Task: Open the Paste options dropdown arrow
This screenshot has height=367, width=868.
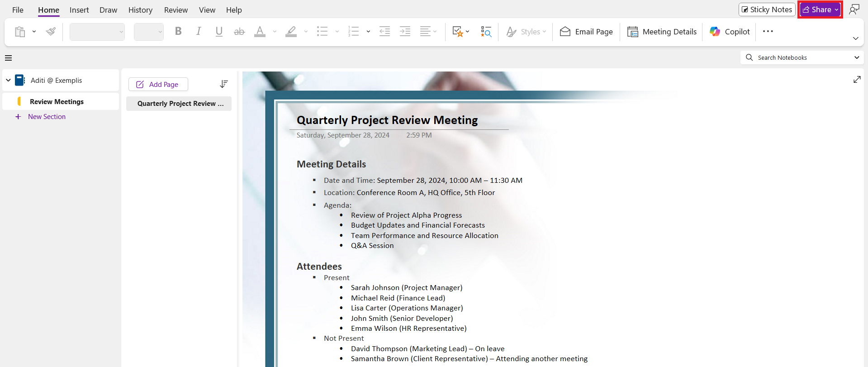Action: click(34, 32)
